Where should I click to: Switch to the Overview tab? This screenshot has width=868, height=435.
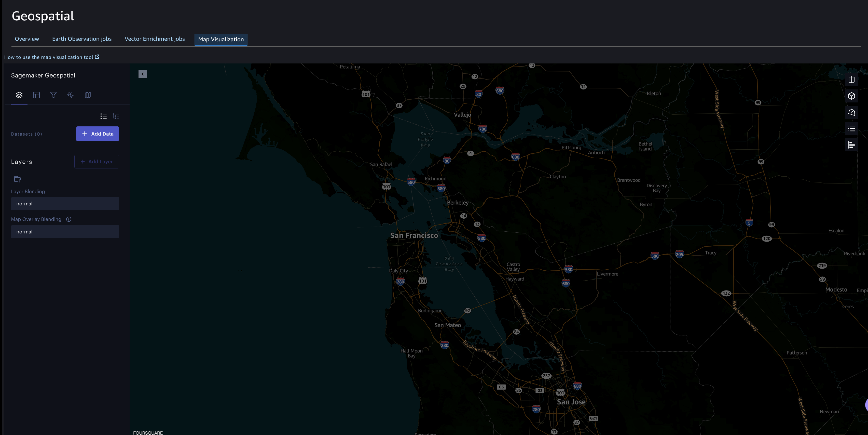pyautogui.click(x=26, y=39)
